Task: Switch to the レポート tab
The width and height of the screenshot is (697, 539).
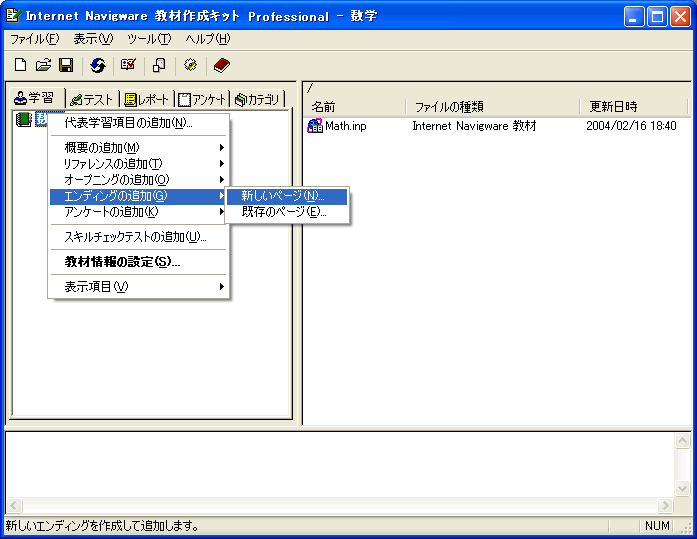Action: 146,100
